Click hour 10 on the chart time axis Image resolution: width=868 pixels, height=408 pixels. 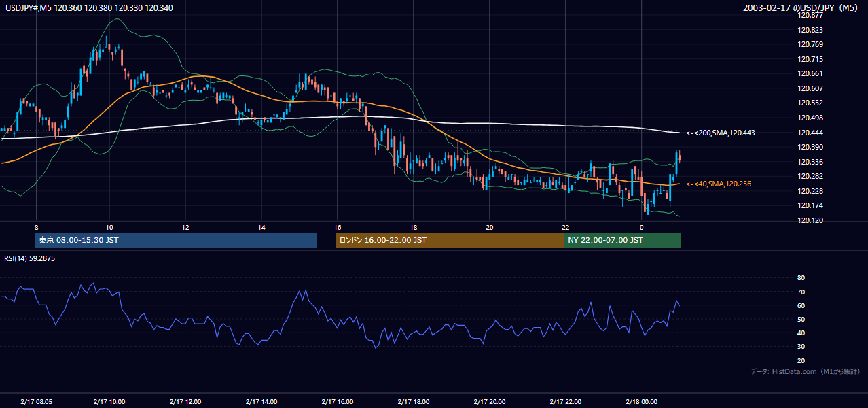click(x=109, y=227)
